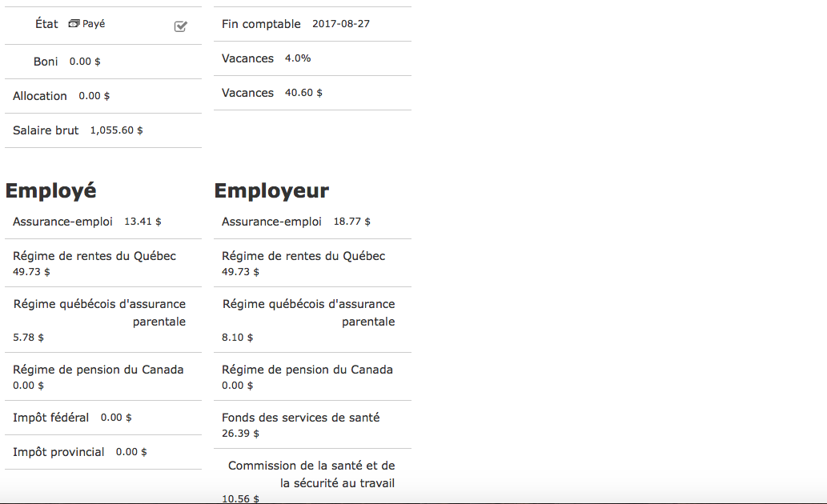Select the 26.39 $ health fund amount

pyautogui.click(x=240, y=434)
